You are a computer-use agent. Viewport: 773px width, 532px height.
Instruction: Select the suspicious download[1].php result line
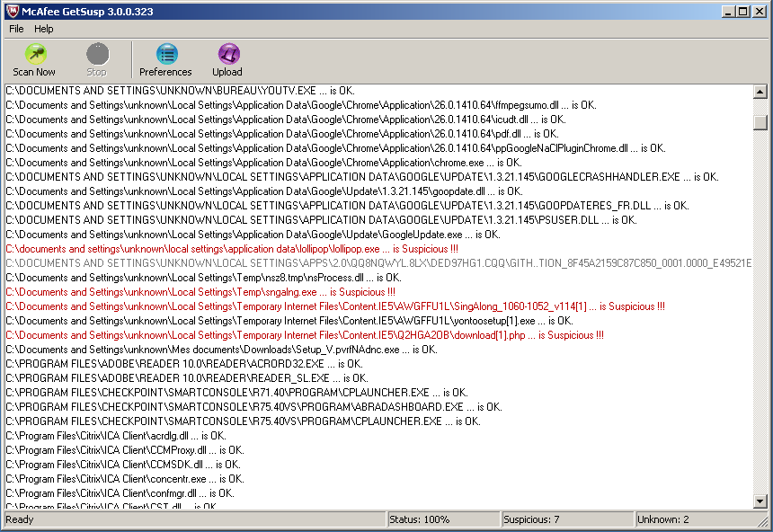coord(304,335)
